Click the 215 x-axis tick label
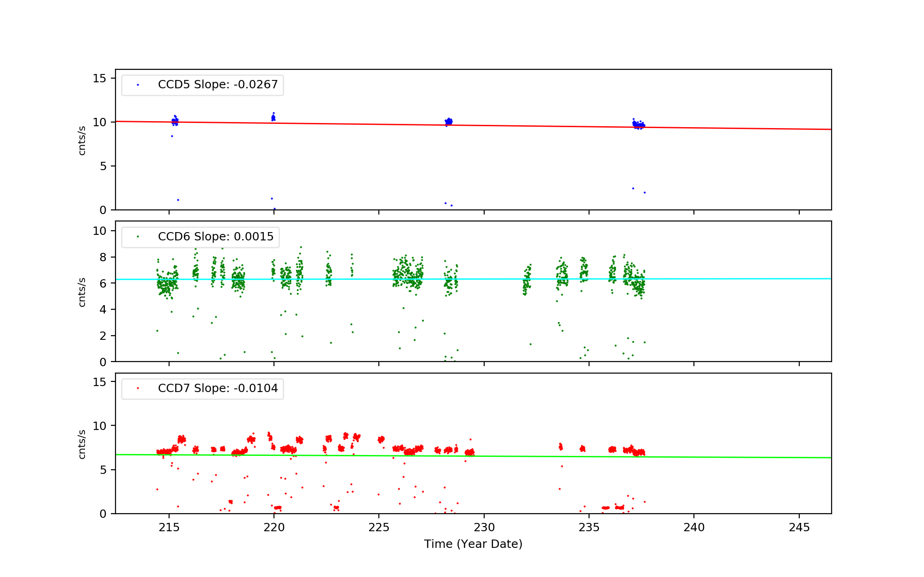This screenshot has width=924, height=577. [169, 528]
